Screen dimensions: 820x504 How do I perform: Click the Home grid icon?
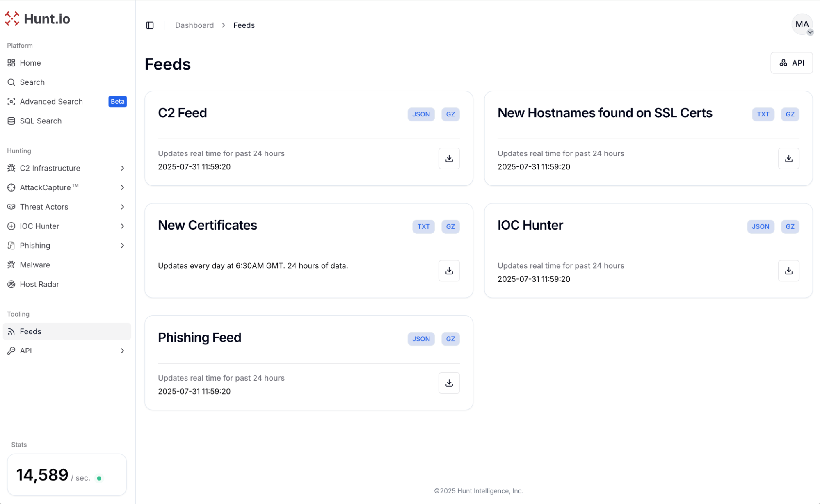(11, 63)
